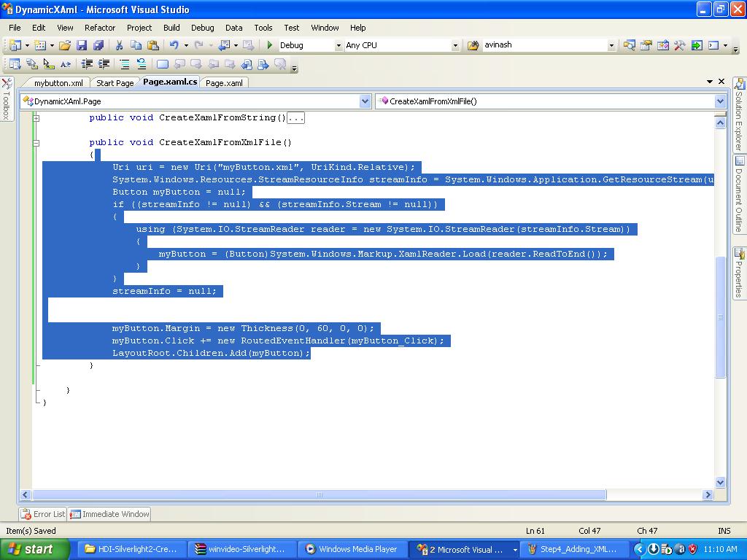Open the Refactor menu
Screen dimensions: 747x560
(x=100, y=28)
